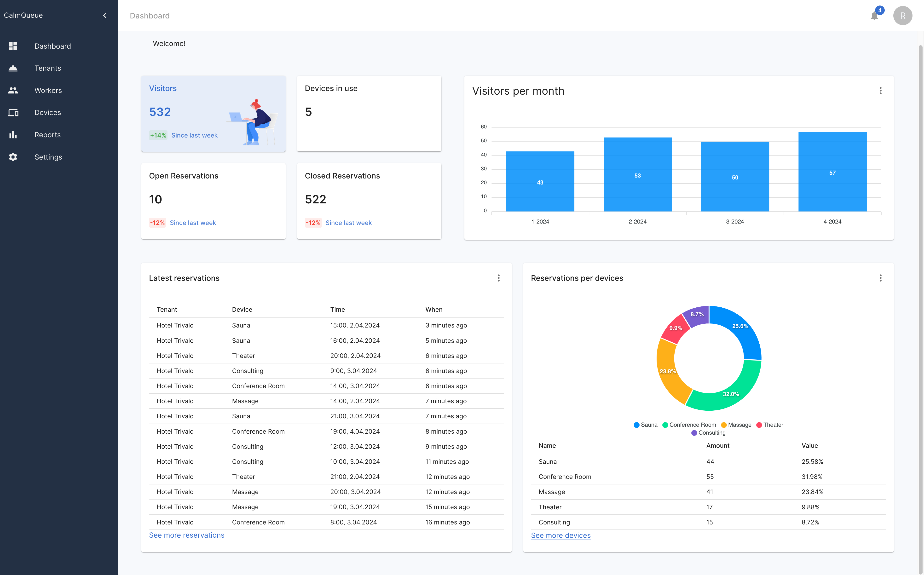924x575 pixels.
Task: Click the Workers people icon
Action: click(x=13, y=91)
